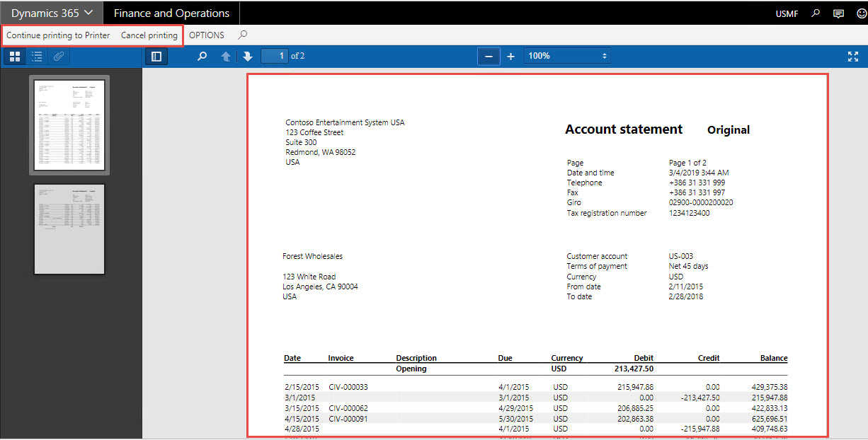Select the page 1 thumbnail
868x440 pixels.
(x=69, y=125)
